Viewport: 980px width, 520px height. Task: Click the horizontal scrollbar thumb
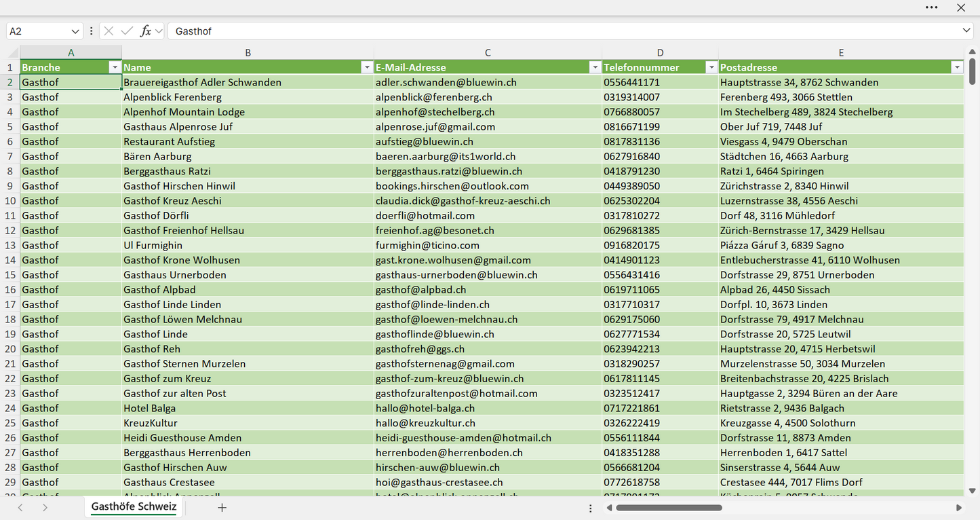(x=669, y=508)
